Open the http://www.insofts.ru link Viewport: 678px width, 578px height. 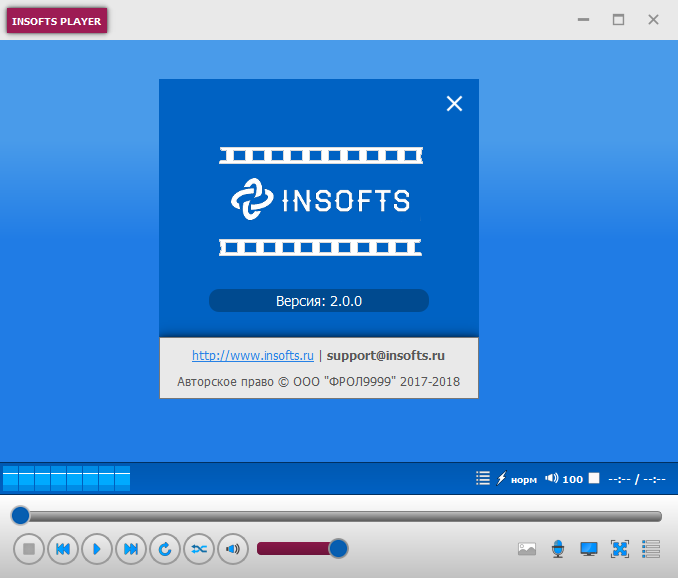(x=253, y=355)
